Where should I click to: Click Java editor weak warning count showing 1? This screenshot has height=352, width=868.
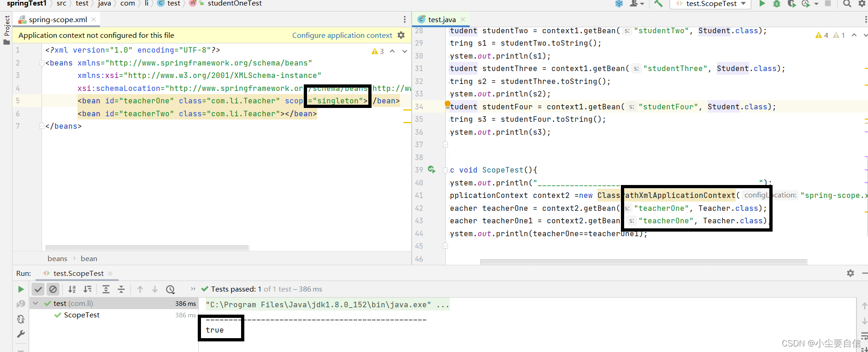point(839,35)
